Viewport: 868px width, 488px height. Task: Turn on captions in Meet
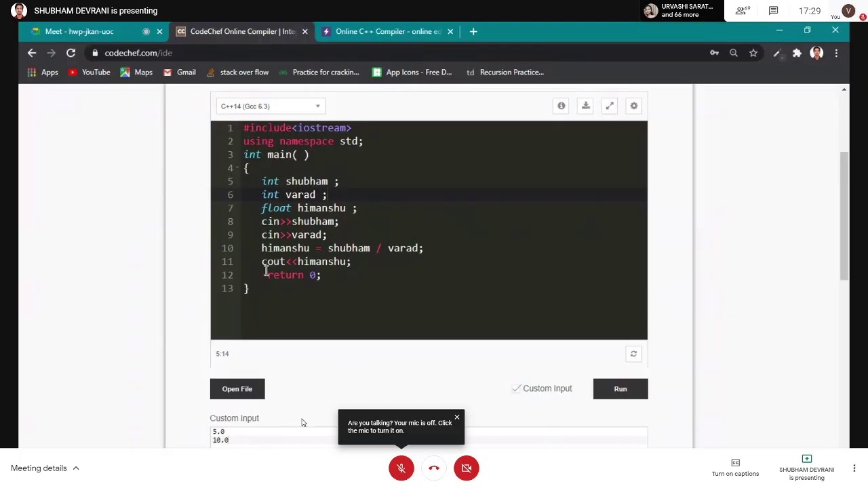pyautogui.click(x=735, y=468)
